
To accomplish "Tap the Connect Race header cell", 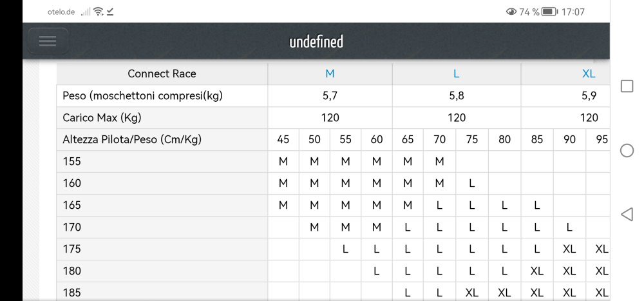I will (x=162, y=73).
